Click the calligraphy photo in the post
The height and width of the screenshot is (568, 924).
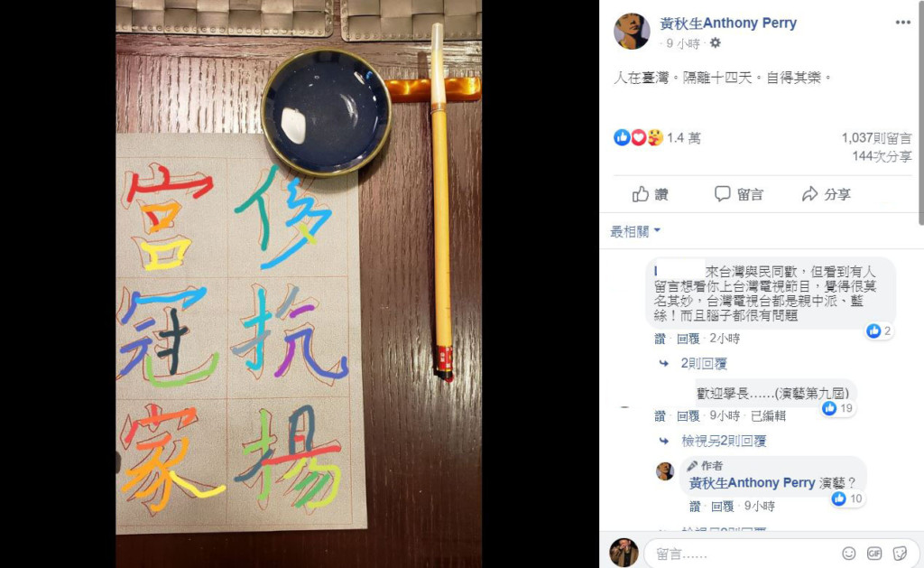pos(299,284)
